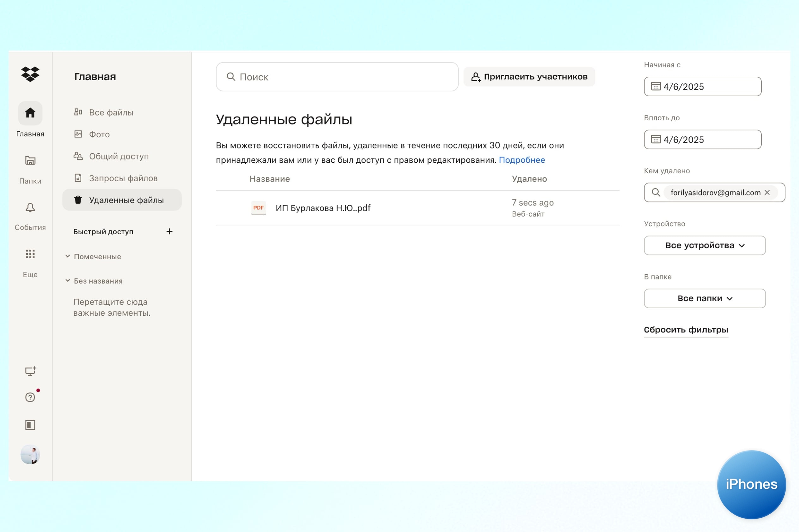Open Общий доступ in sidebar

(119, 156)
